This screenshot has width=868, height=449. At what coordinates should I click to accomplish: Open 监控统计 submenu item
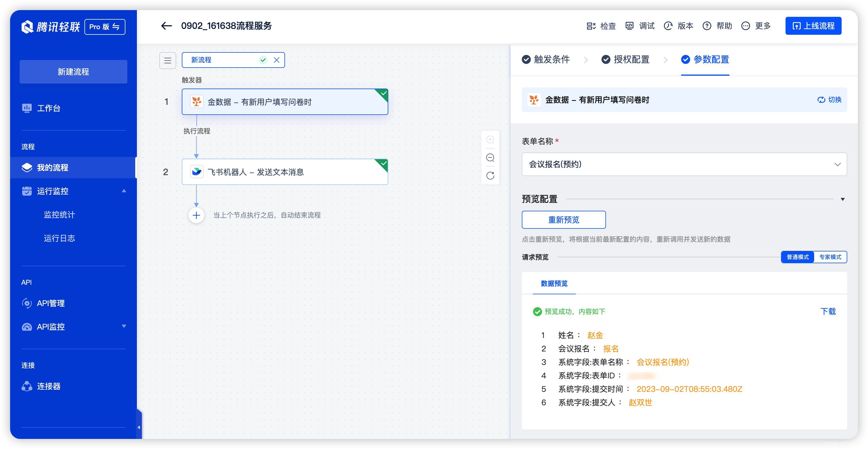pos(59,215)
